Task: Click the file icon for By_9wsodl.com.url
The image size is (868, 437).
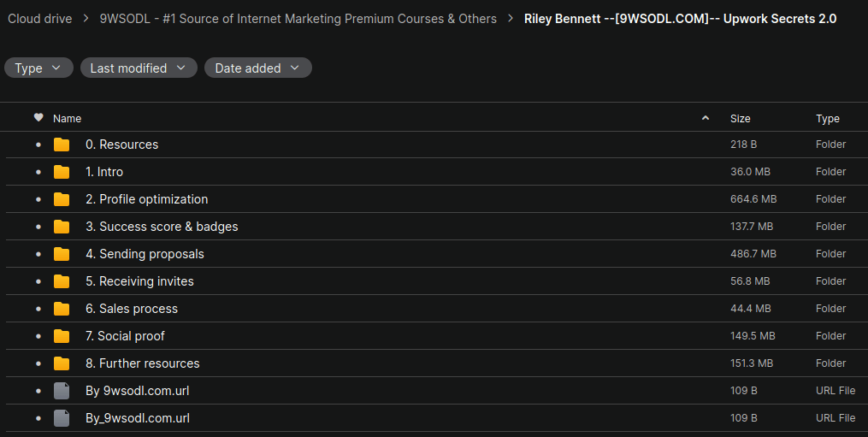Action: coord(62,418)
